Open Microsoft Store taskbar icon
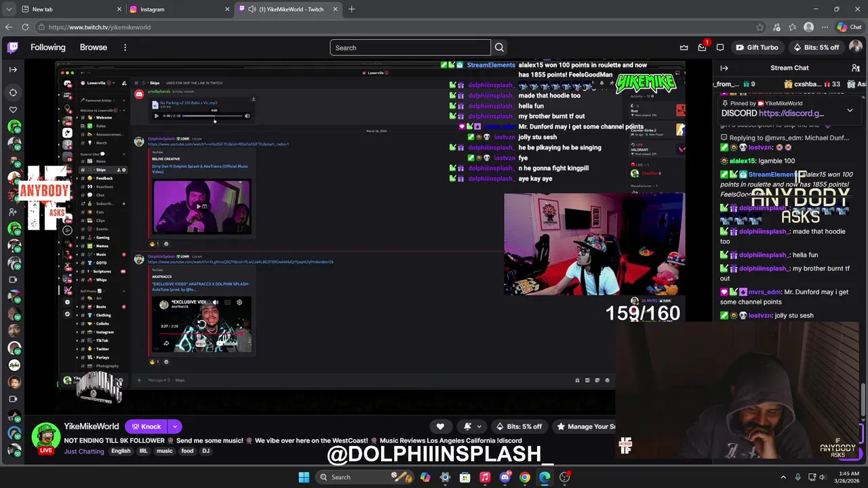This screenshot has height=488, width=868. coord(465,477)
